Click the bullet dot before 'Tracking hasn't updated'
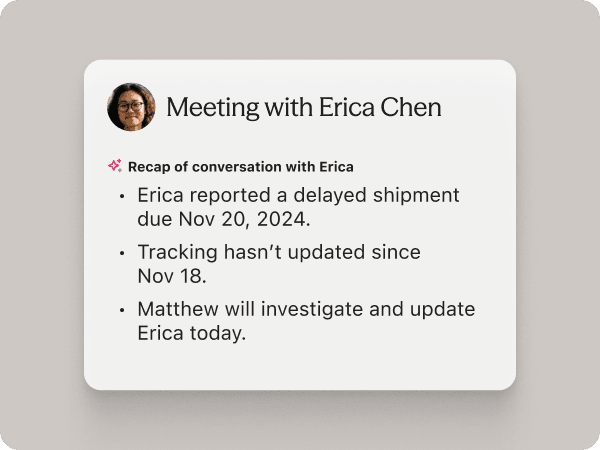Viewport: 600px width, 450px height. 122,254
